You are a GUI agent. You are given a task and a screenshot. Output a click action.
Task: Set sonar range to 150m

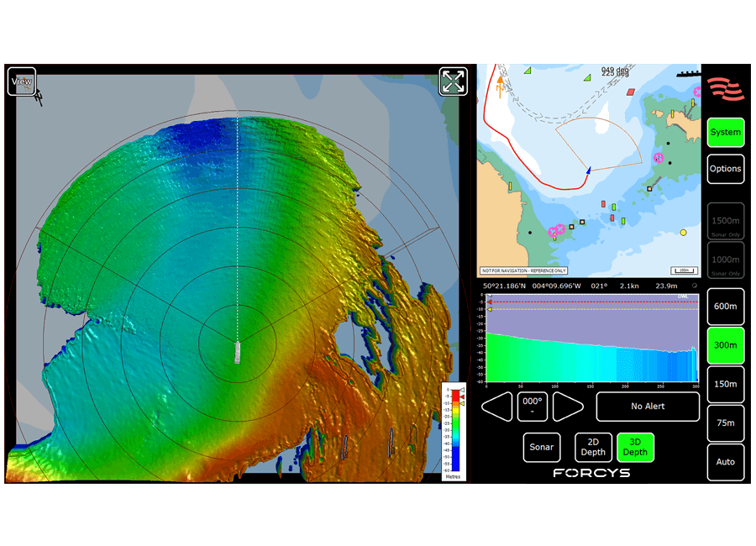(x=725, y=384)
